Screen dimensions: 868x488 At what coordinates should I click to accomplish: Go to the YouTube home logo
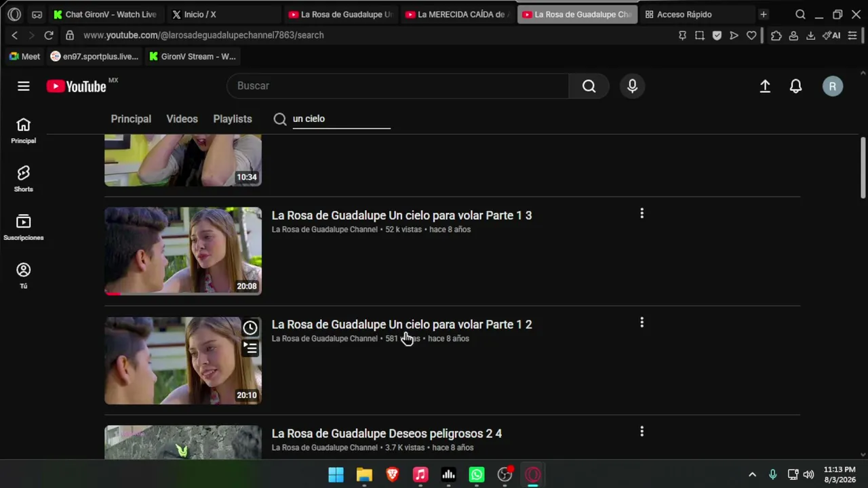click(76, 86)
